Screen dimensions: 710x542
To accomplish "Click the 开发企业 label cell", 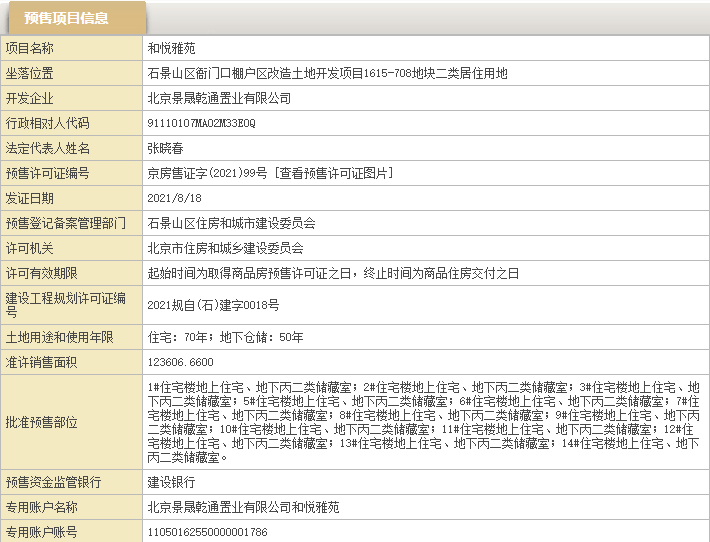I will tap(72, 98).
